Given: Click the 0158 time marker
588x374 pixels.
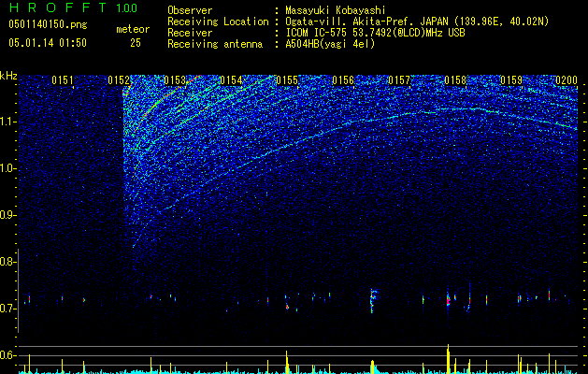Looking at the screenshot, I should click(455, 80).
